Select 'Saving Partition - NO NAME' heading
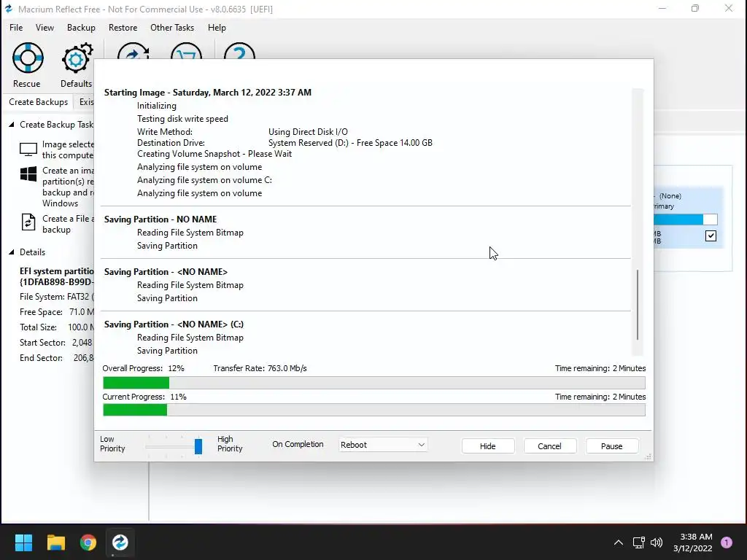The height and width of the screenshot is (560, 747). tap(160, 219)
